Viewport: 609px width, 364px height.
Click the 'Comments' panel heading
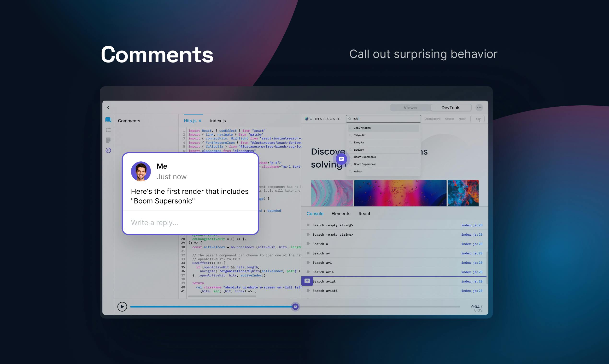tap(129, 121)
